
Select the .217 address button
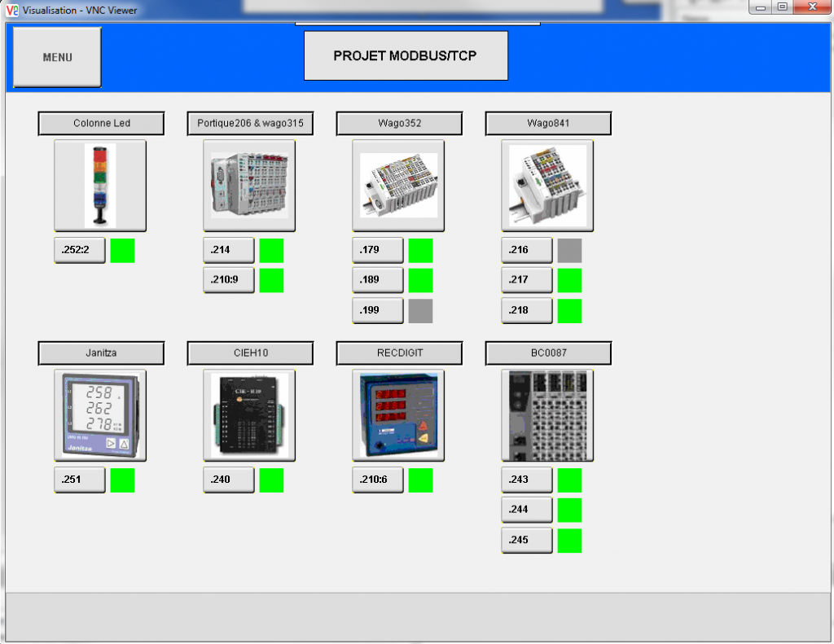(527, 280)
